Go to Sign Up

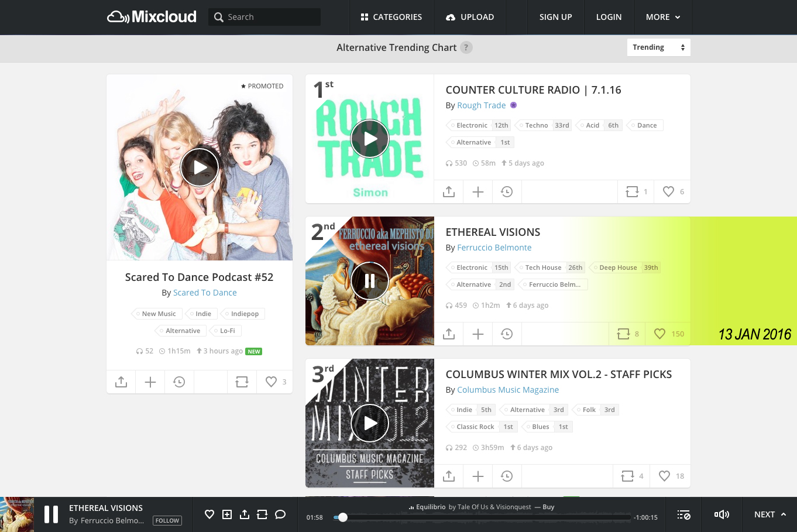point(556,17)
